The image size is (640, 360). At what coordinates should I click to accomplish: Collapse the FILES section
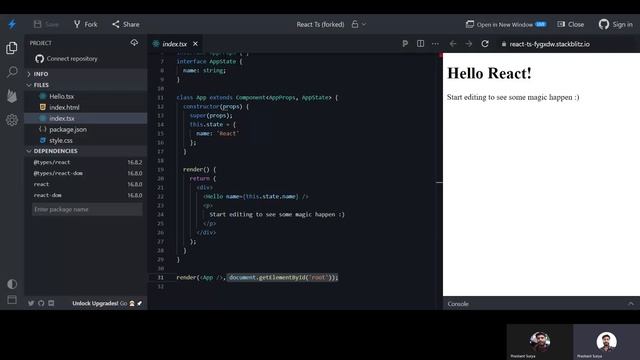click(86, 85)
